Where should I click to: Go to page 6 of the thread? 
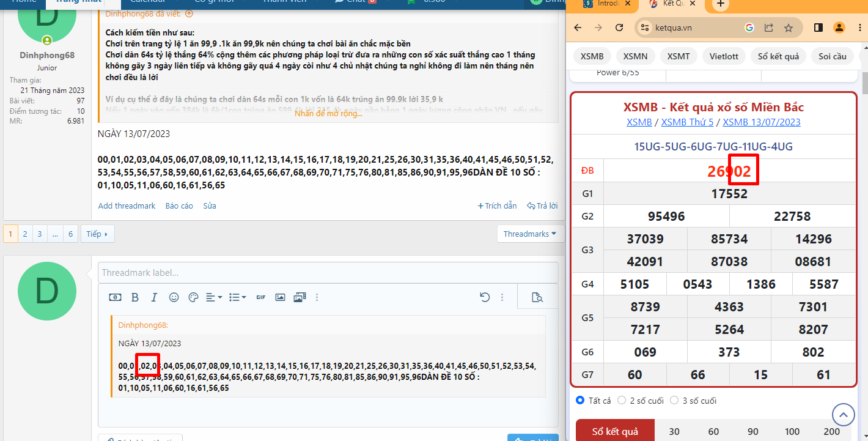coord(70,234)
